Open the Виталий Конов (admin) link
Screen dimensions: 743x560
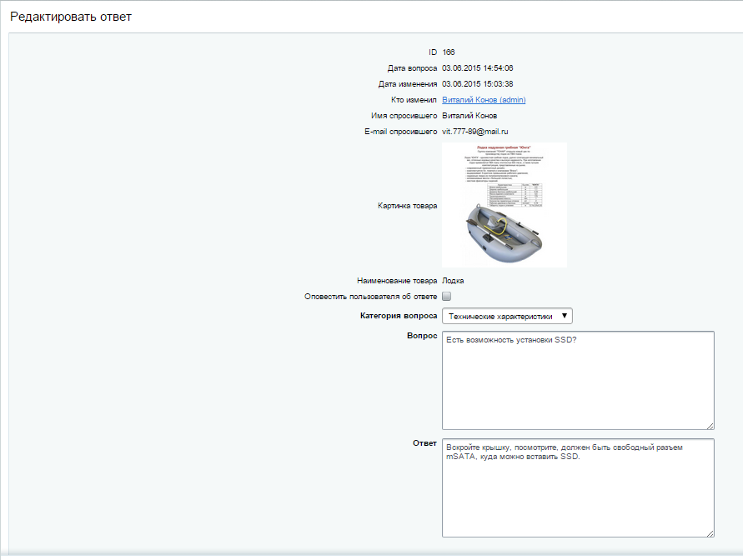coord(484,100)
